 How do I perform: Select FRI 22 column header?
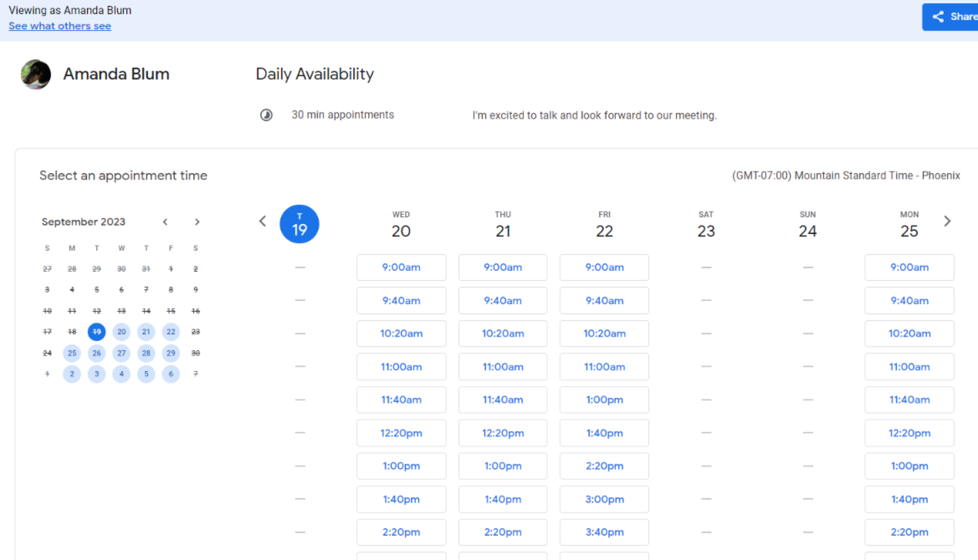click(x=604, y=225)
